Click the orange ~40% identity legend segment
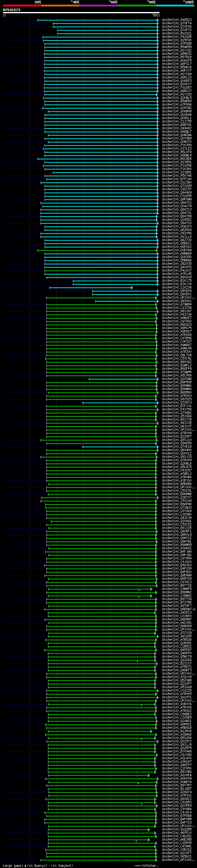 (x=60, y=6)
